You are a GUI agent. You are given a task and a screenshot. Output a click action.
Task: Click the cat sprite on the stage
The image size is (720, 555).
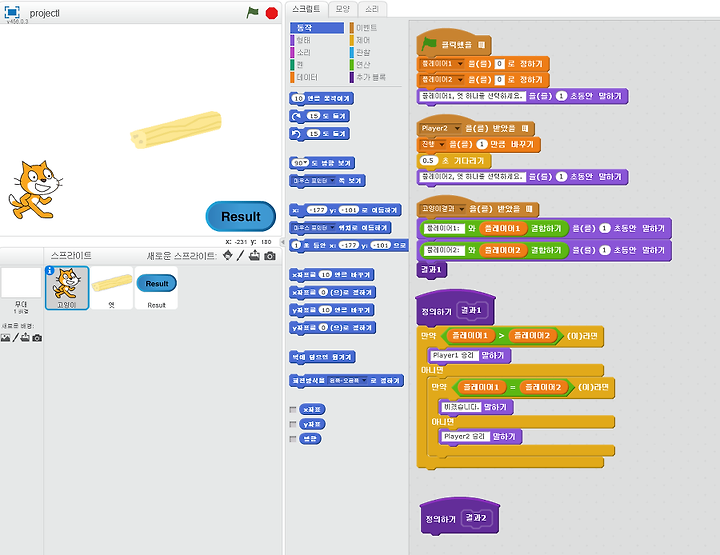coord(36,189)
